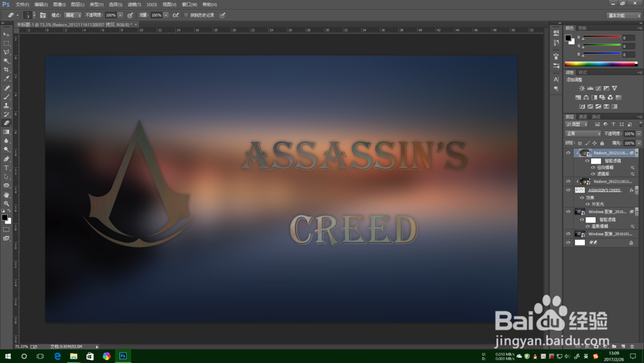Select the Rectangular Marquee tool
The height and width of the screenshot is (363, 644).
coord(6,43)
